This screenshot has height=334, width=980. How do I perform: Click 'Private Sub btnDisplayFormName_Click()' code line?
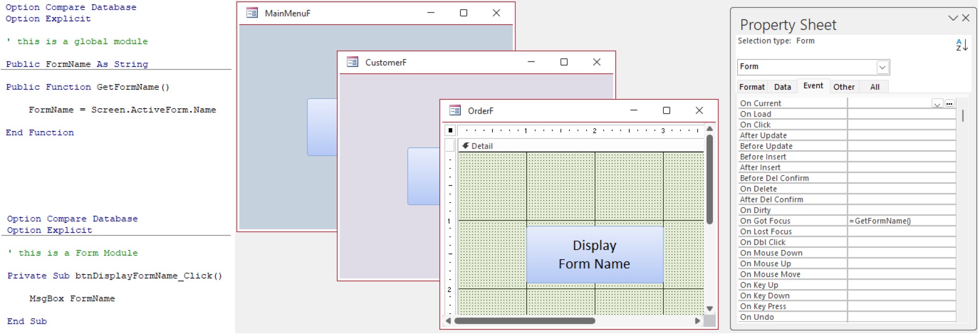click(x=115, y=275)
